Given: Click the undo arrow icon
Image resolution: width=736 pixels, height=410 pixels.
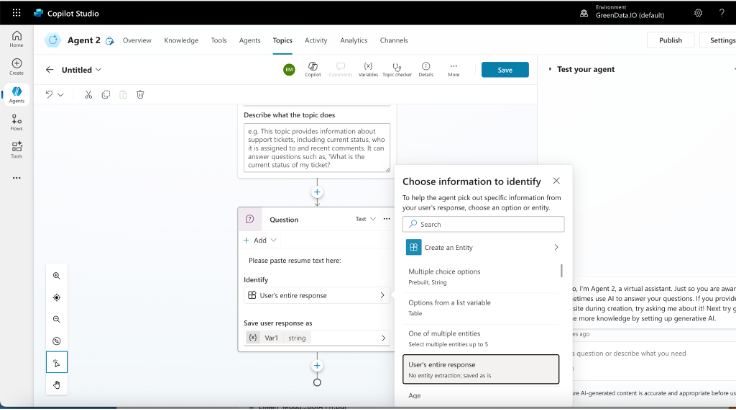Looking at the screenshot, I should (49, 94).
